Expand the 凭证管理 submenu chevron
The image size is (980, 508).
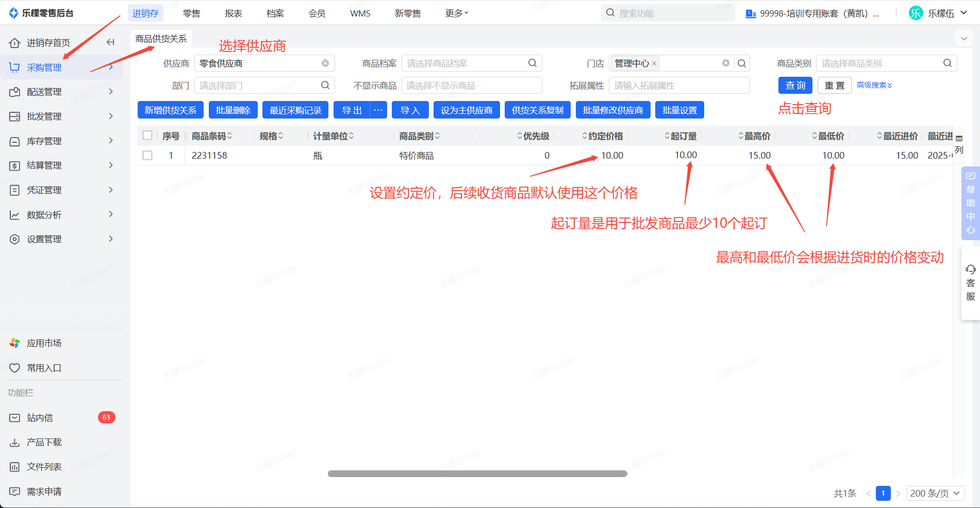point(111,190)
